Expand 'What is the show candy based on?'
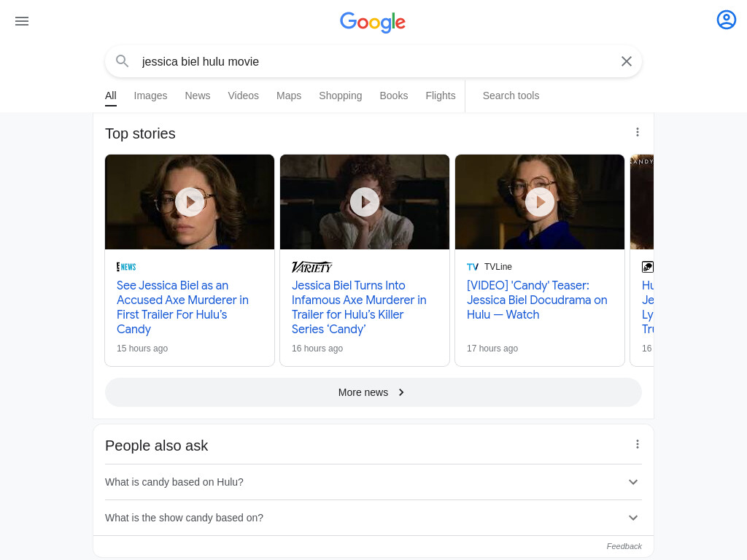 click(x=373, y=518)
